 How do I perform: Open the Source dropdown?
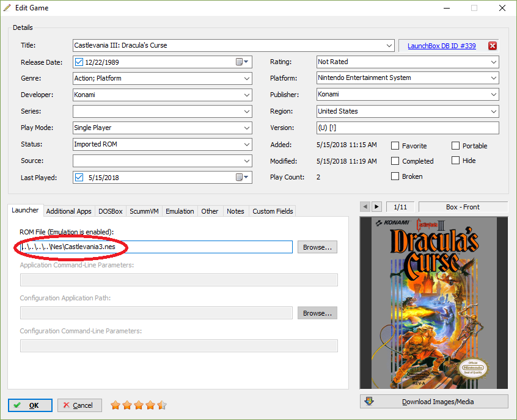[x=247, y=161]
